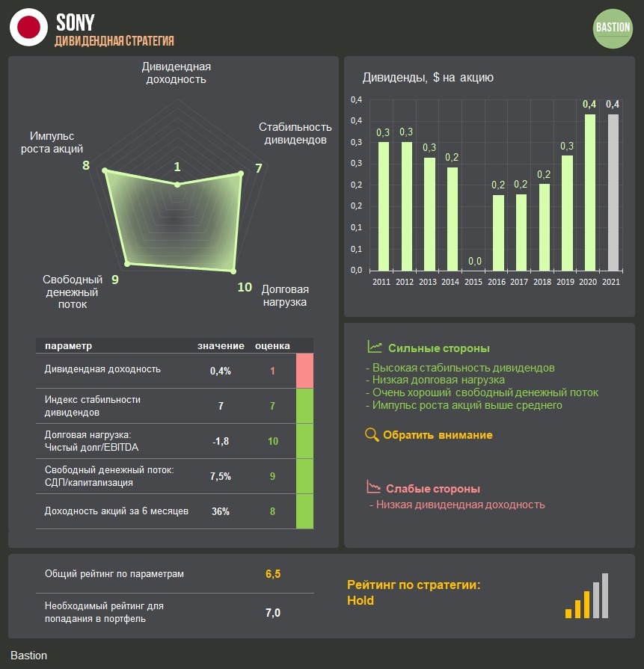Click the green swatch in Доходность акций за 6 месяцев row
Viewport: 644px width, 669px height.
pyautogui.click(x=304, y=511)
